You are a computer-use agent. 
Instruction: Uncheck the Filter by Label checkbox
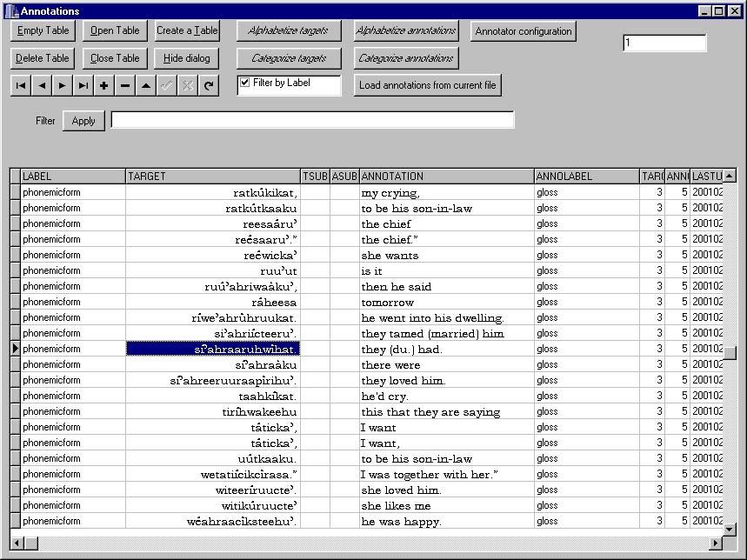coord(245,83)
